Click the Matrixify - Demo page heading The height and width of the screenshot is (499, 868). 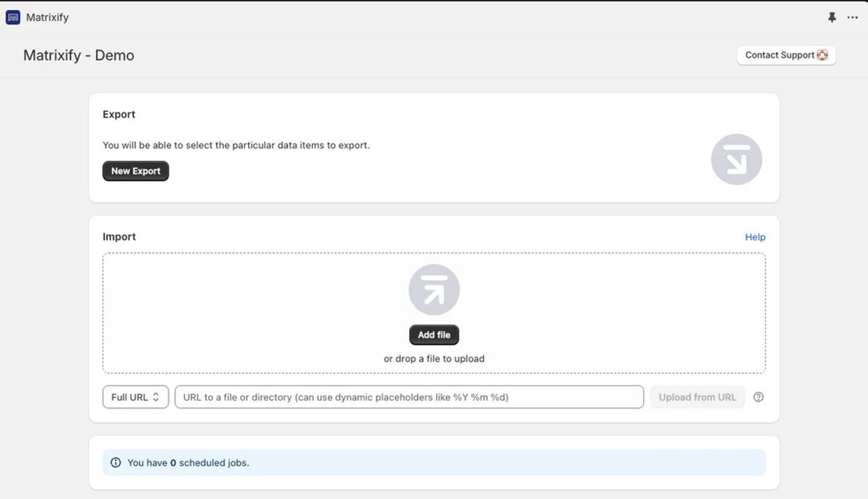tap(79, 55)
